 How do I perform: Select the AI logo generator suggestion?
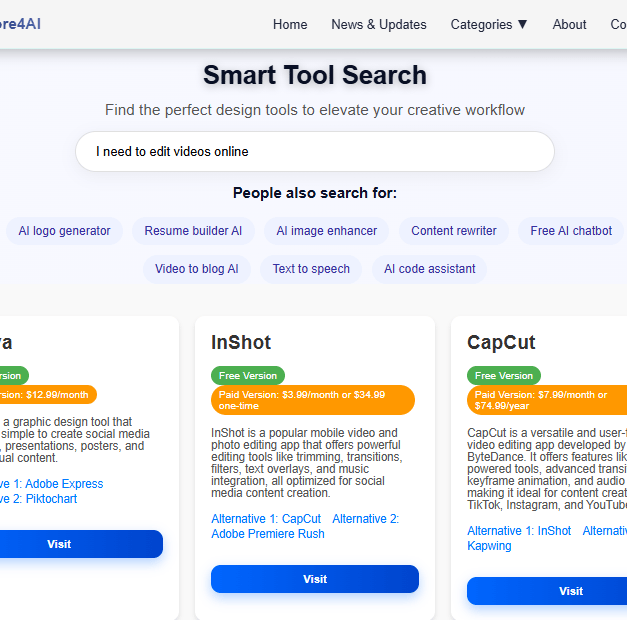64,231
